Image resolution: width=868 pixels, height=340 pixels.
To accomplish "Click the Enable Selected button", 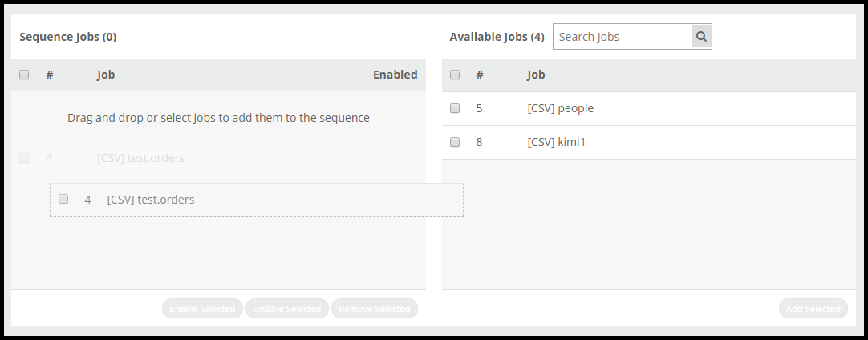I will pyautogui.click(x=202, y=309).
